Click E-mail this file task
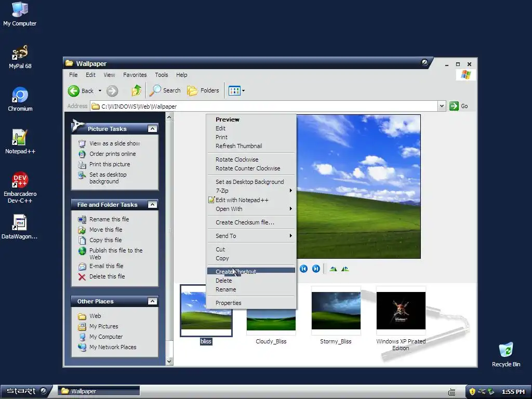This screenshot has width=532, height=399. [x=106, y=266]
